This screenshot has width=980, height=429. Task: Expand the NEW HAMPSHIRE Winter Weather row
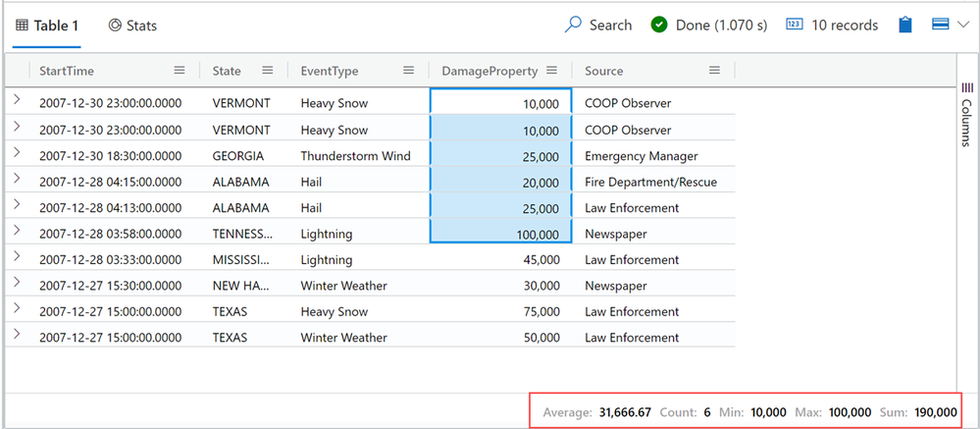click(17, 283)
